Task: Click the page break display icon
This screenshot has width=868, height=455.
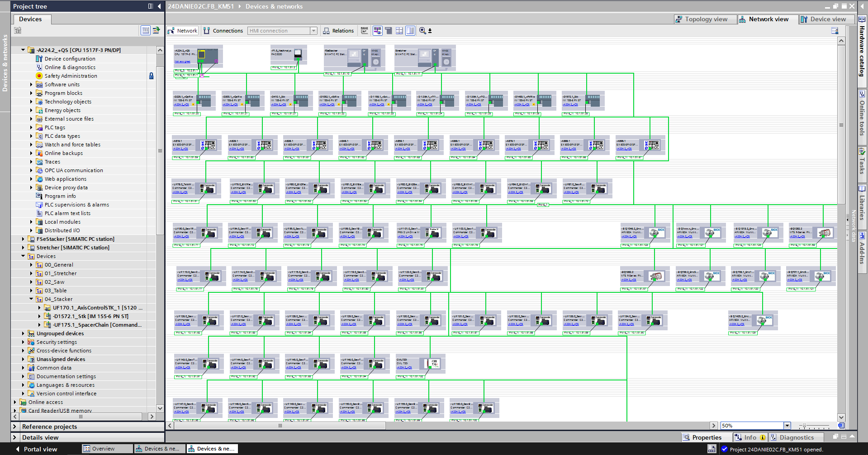Action: click(x=399, y=31)
